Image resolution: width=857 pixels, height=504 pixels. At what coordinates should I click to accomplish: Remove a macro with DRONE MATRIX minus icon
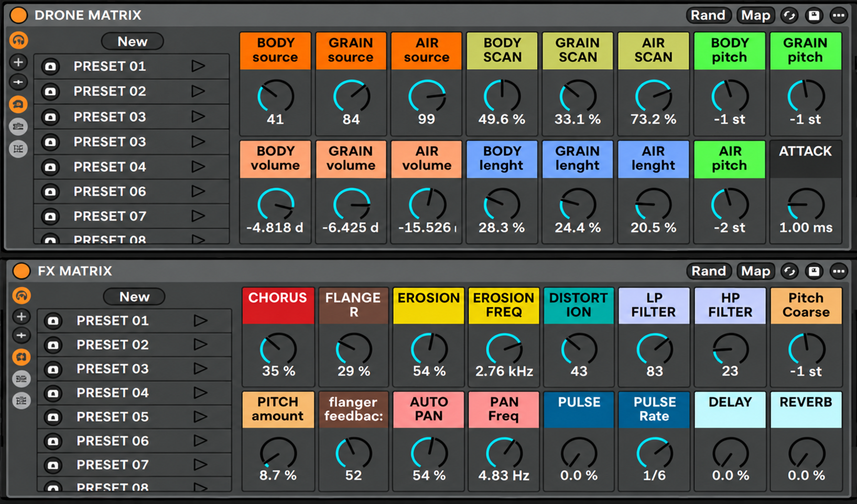tap(18, 82)
